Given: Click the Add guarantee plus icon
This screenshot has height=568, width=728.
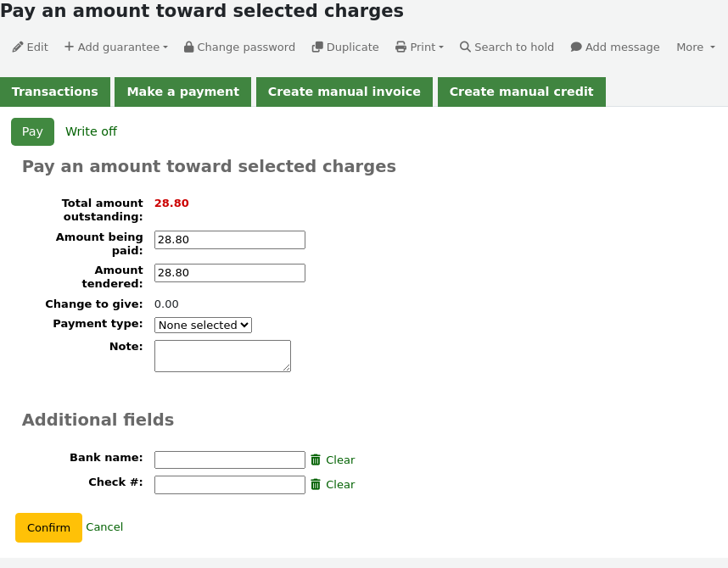Looking at the screenshot, I should (69, 47).
